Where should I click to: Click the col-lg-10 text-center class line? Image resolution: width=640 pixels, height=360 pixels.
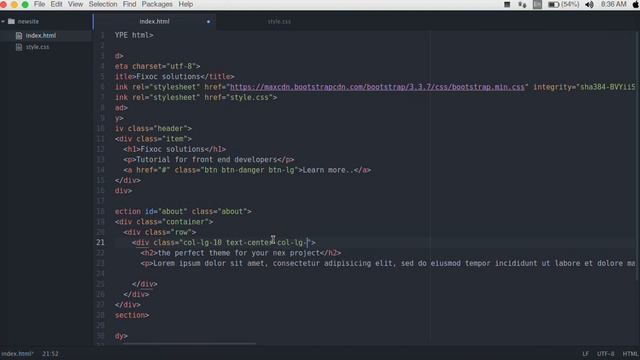[224, 242]
